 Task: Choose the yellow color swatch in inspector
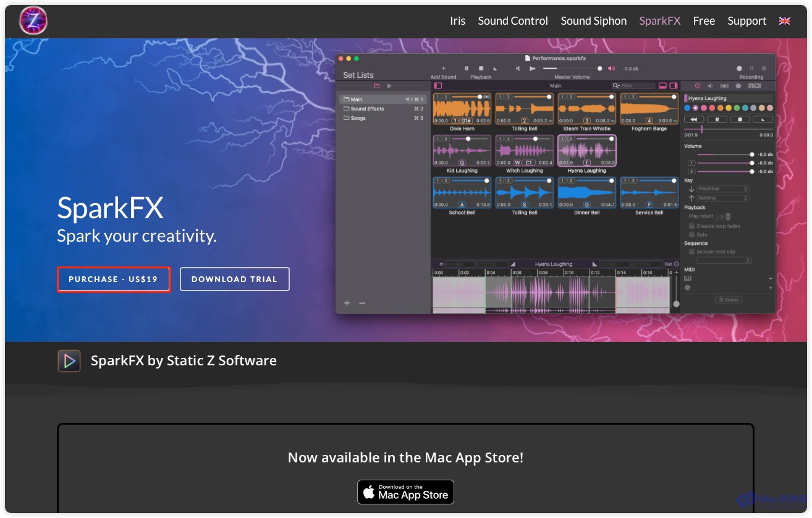click(x=729, y=108)
